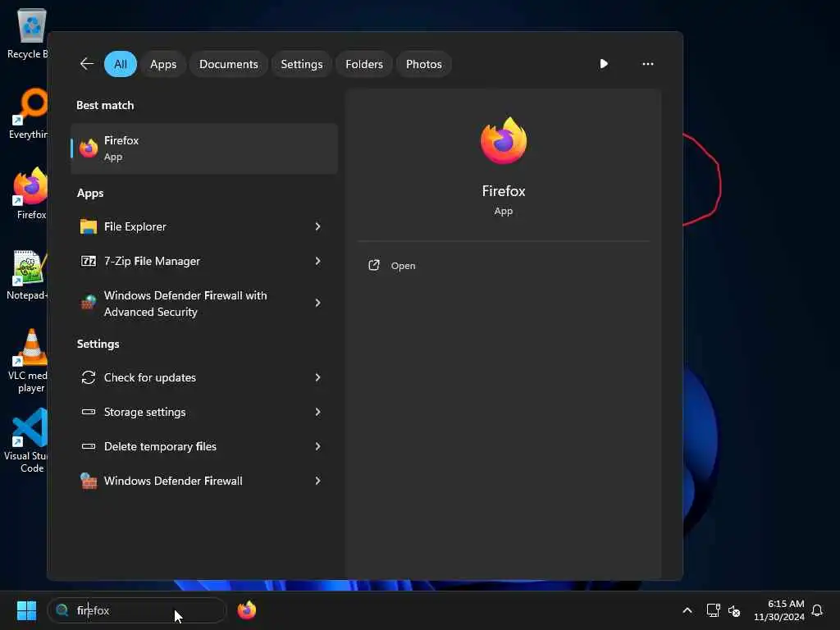The height and width of the screenshot is (630, 840).
Task: Select 7-Zip File Manager result
Action: [x=204, y=261]
